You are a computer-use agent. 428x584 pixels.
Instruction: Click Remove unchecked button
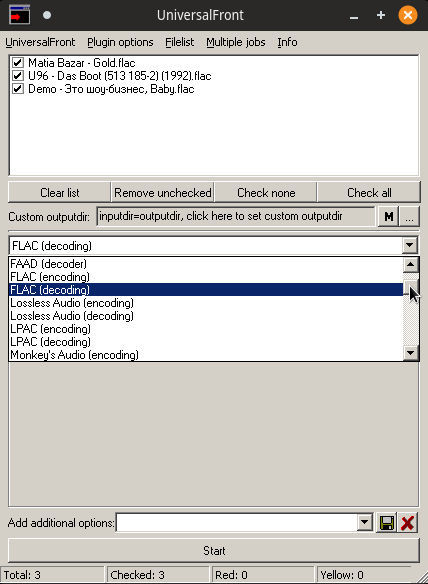coord(163,193)
